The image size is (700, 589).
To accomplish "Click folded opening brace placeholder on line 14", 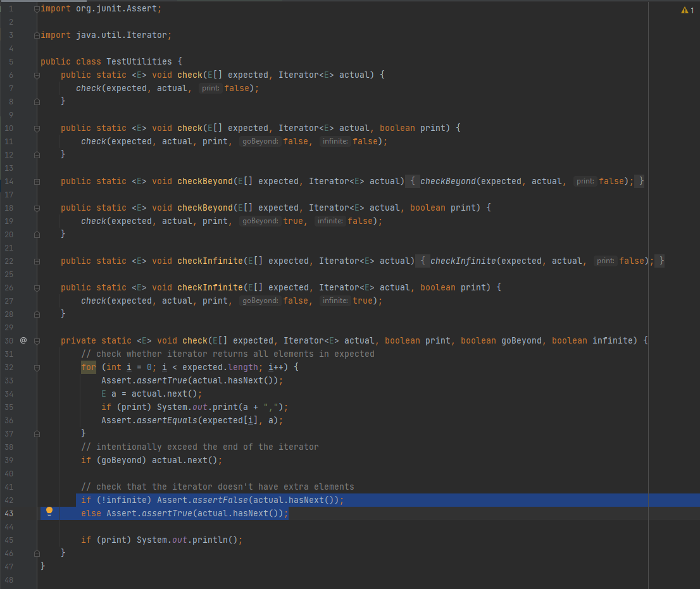I will click(413, 181).
